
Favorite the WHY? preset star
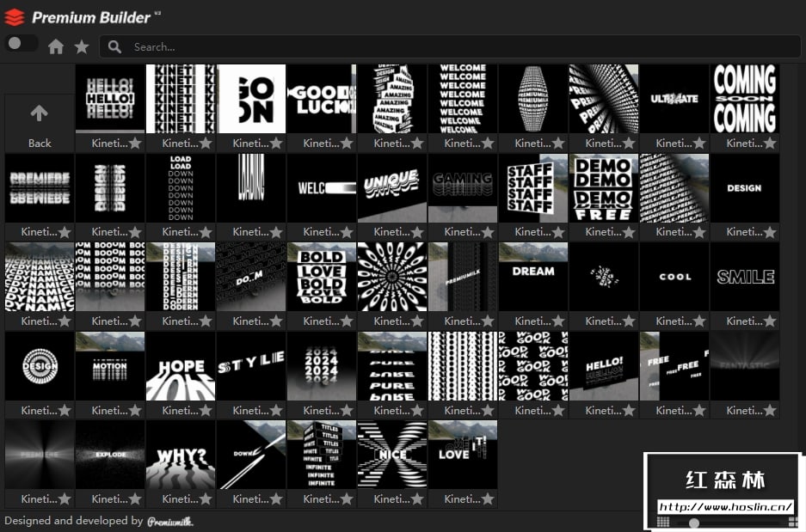click(x=206, y=498)
